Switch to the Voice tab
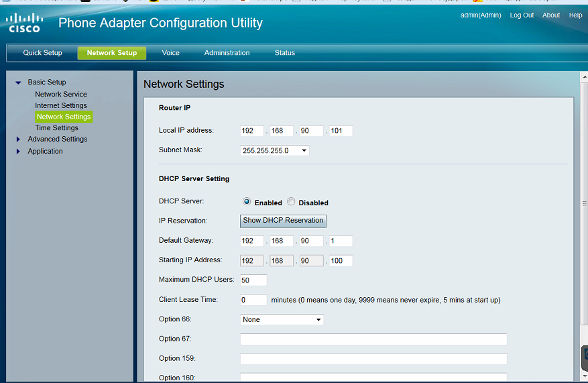This screenshot has width=588, height=383. click(x=170, y=53)
